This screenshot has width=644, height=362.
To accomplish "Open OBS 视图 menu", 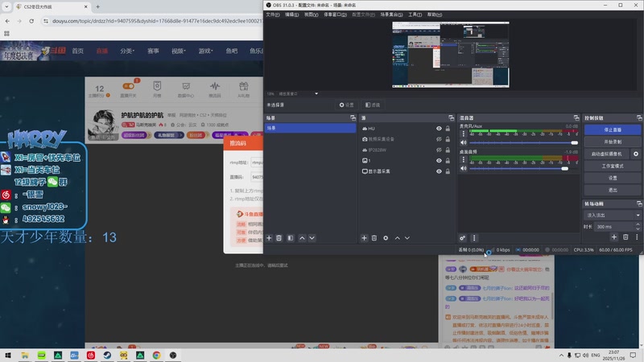I will click(311, 14).
